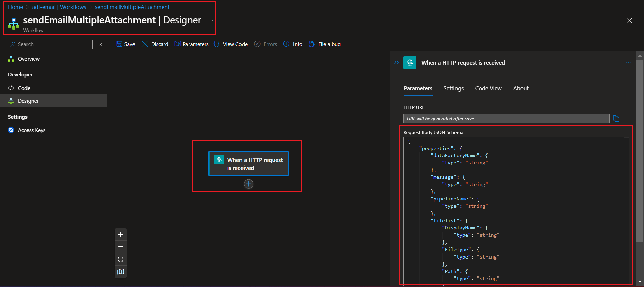Image resolution: width=644 pixels, height=287 pixels.
Task: Click the Discard X icon
Action: point(145,44)
